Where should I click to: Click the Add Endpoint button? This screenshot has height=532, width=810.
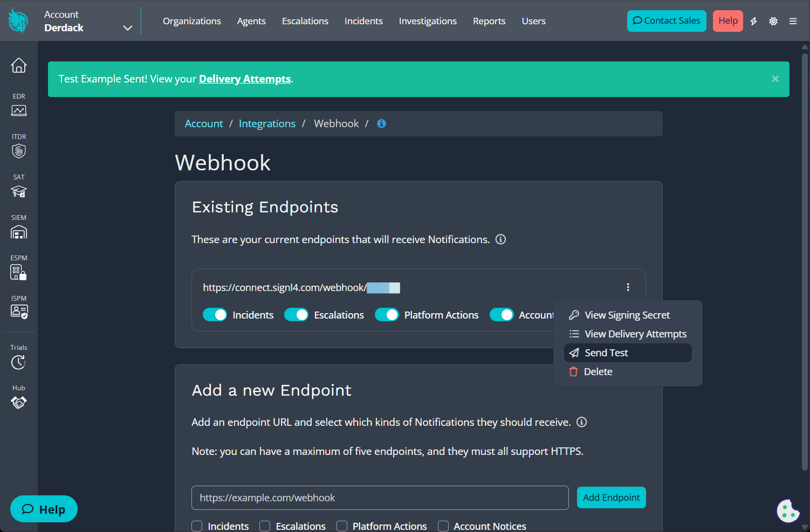[612, 498]
